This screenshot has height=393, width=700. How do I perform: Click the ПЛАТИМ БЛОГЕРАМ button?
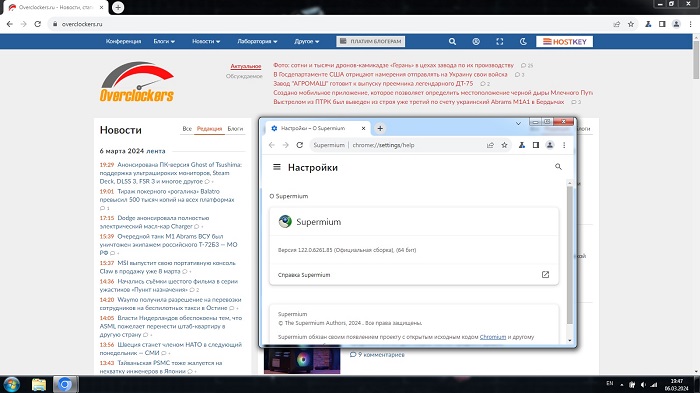(x=371, y=42)
